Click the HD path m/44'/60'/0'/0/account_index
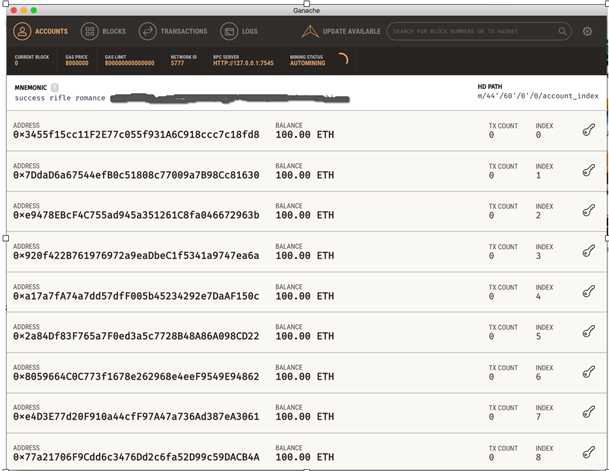Image resolution: width=609 pixels, height=471 pixels. pyautogui.click(x=538, y=96)
